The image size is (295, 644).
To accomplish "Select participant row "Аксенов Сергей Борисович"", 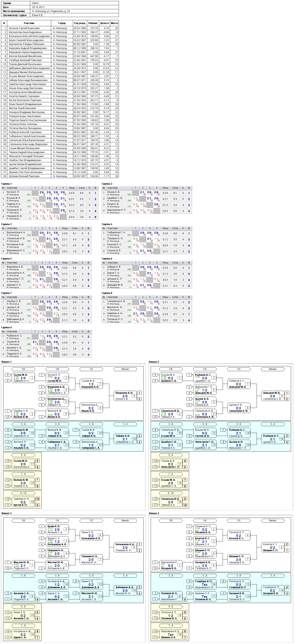I will (x=60, y=28).
